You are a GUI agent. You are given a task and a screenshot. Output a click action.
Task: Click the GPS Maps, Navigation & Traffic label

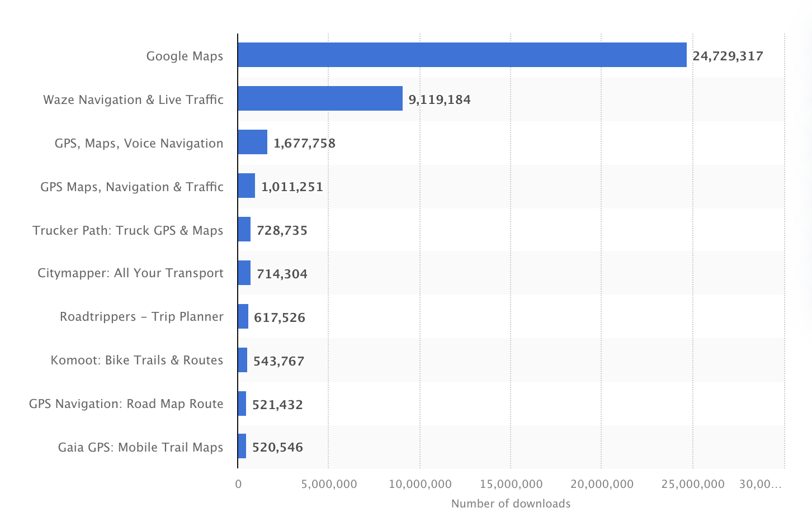coord(132,187)
